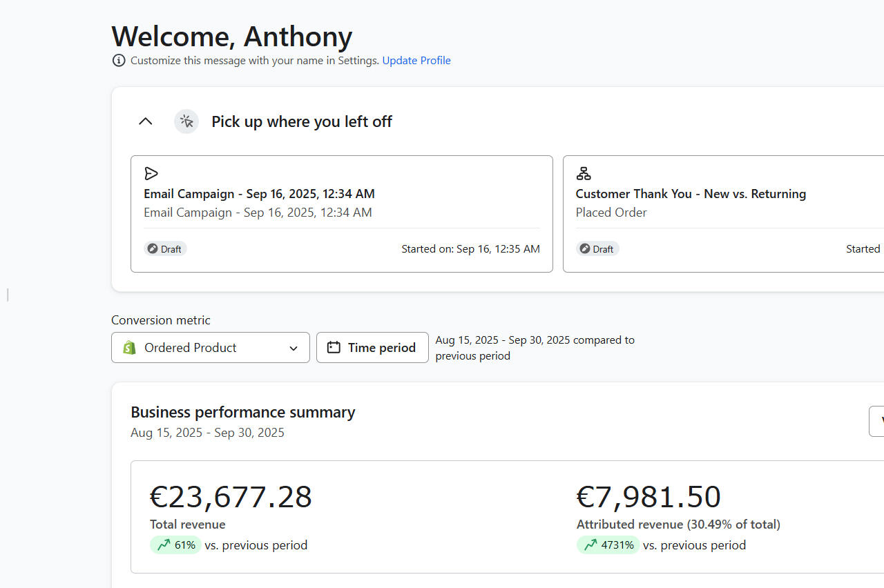The height and width of the screenshot is (588, 884).
Task: Click the Draft badge on the Email Campaign card
Action: tap(165, 248)
